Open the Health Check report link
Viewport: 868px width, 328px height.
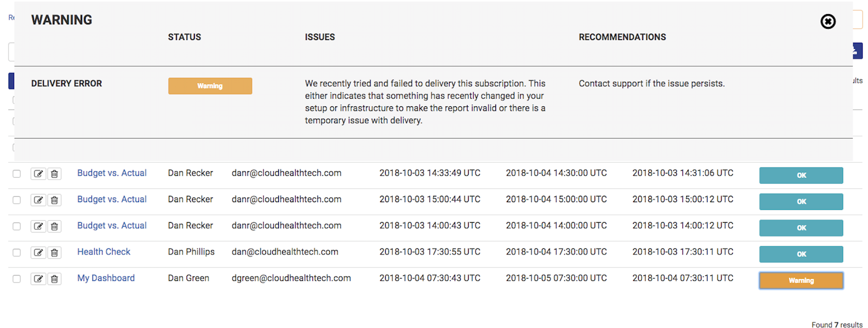click(103, 252)
